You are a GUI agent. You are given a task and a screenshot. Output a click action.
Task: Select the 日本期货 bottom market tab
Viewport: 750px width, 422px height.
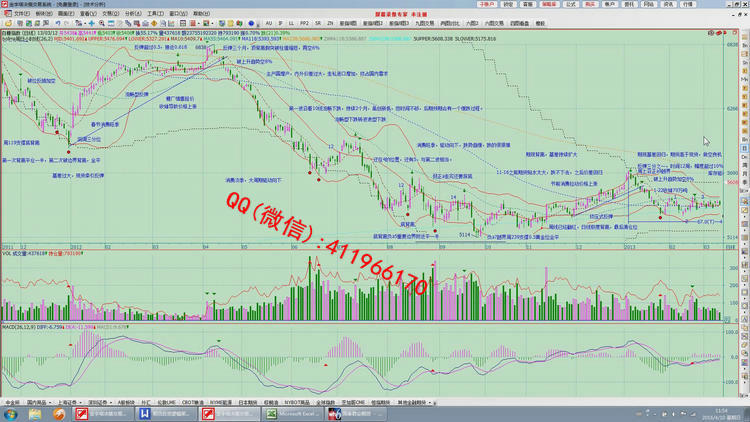click(247, 403)
